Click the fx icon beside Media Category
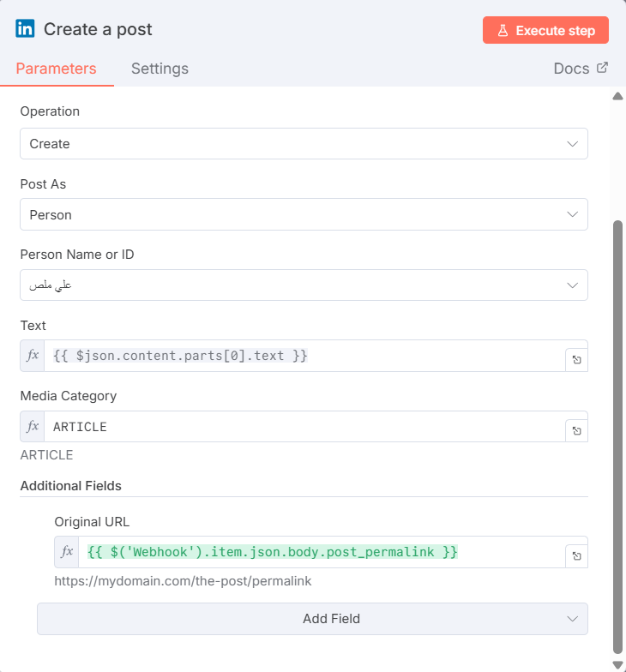 (x=33, y=427)
